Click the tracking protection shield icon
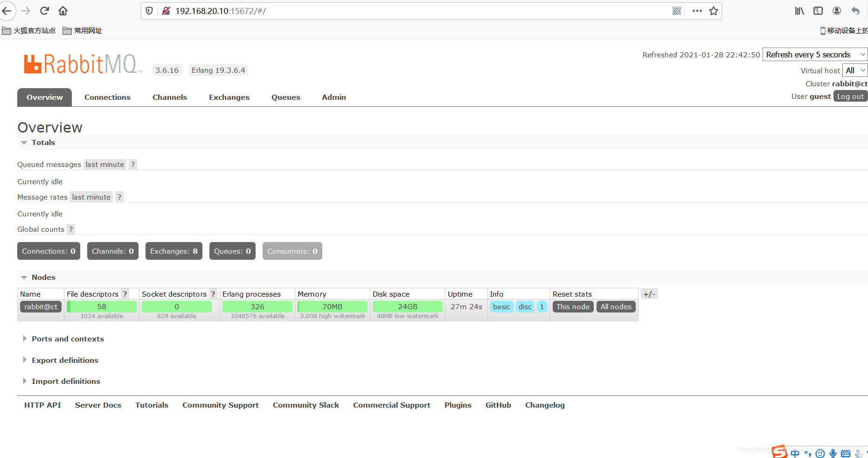868x458 pixels. tap(149, 11)
